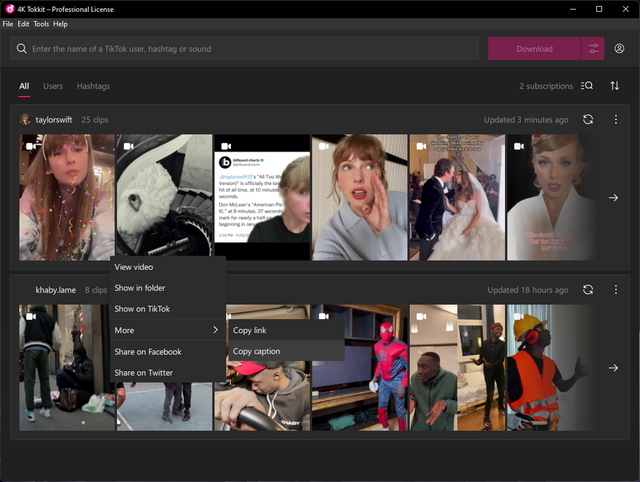The height and width of the screenshot is (482, 640).
Task: Close the 4K Tokkit window
Action: pos(625,9)
